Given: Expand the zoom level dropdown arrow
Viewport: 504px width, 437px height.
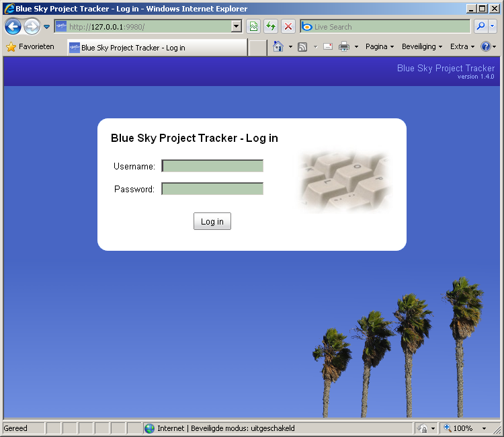Looking at the screenshot, I should tap(484, 428).
